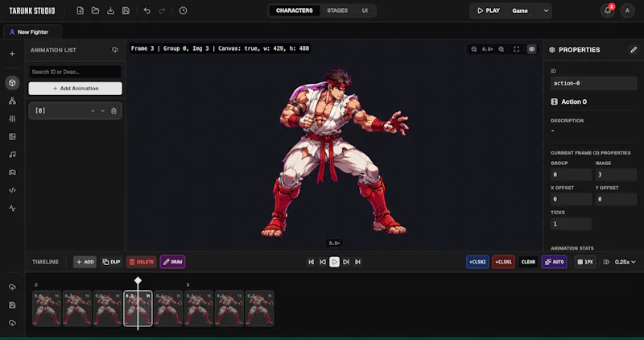Undo the last action
The height and width of the screenshot is (340, 644).
coord(147,10)
